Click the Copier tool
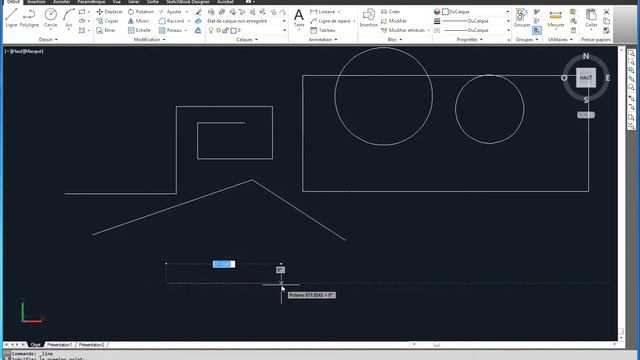The height and width of the screenshot is (360, 640). (108, 21)
